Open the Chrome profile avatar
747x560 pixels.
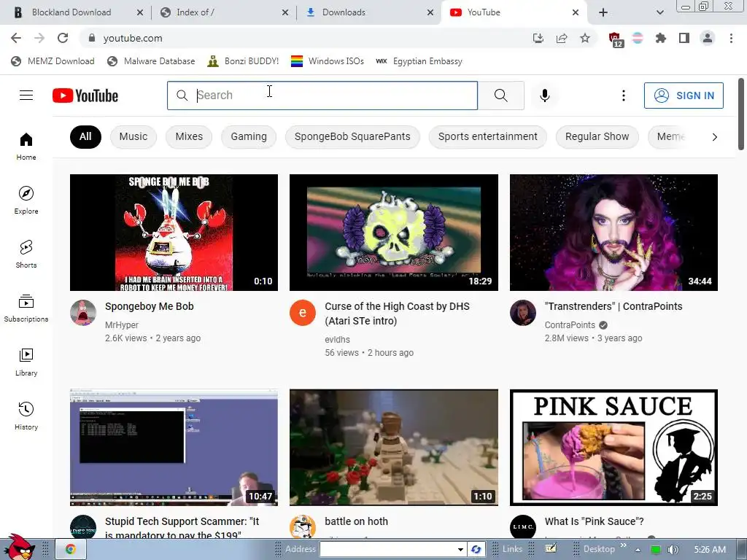[708, 38]
